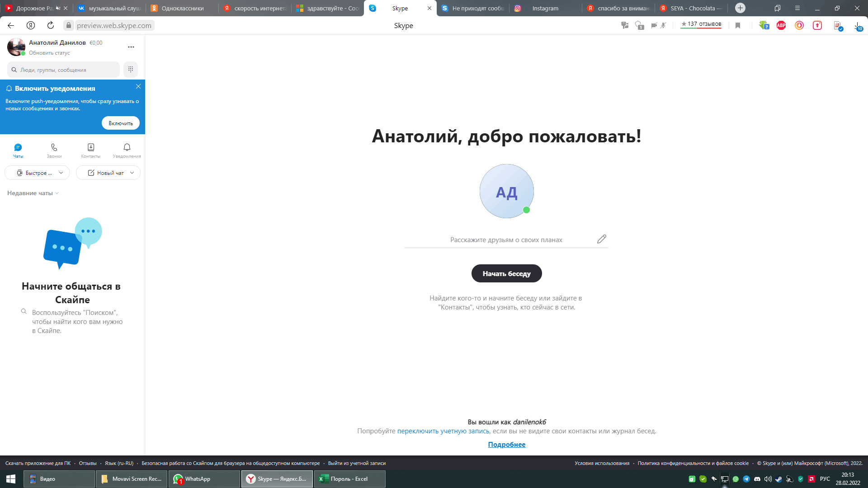Expand the Новый чат dropdown arrow
This screenshot has width=868, height=488.
[132, 173]
